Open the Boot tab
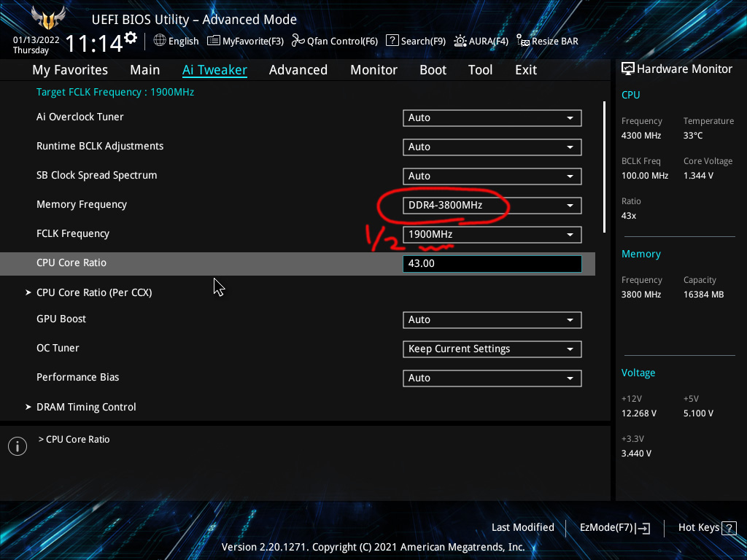The width and height of the screenshot is (747, 560). pos(433,70)
